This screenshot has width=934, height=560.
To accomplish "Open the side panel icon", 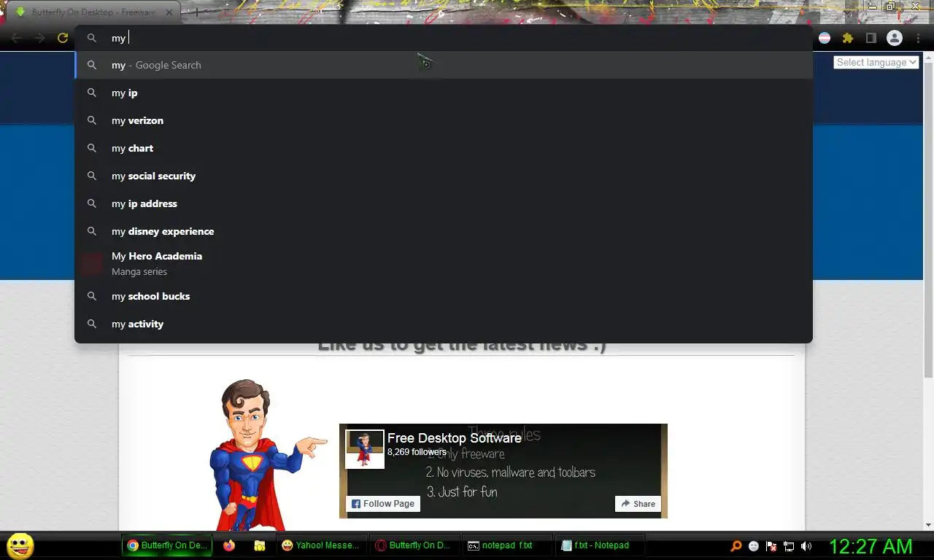I will pos(871,38).
